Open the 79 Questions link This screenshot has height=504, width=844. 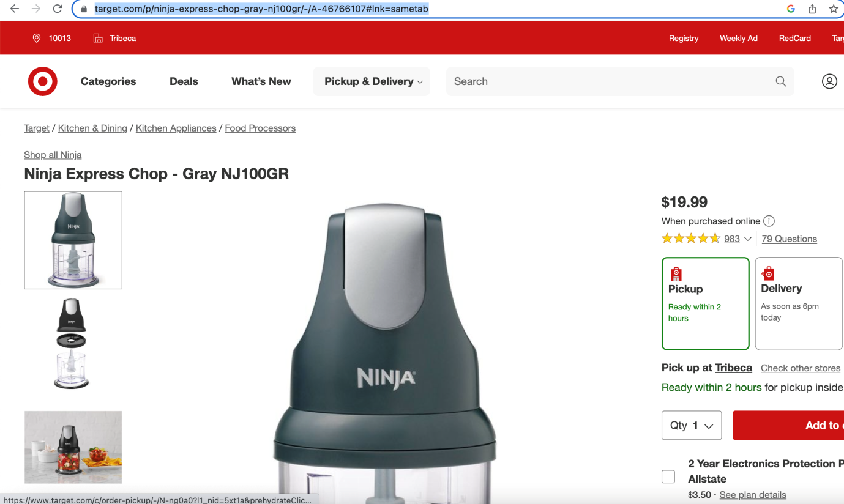pyautogui.click(x=790, y=239)
